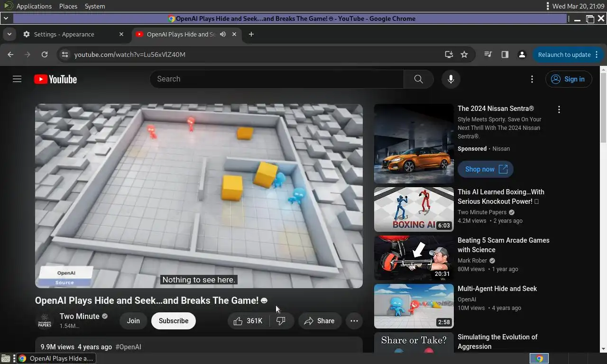Open a new Chrome tab
Image resolution: width=607 pixels, height=364 pixels.
coord(251,34)
